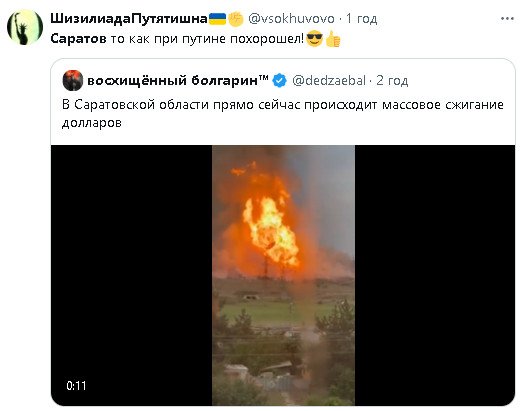Open ШизилиадаПутятишна profile avatar

coord(25,27)
